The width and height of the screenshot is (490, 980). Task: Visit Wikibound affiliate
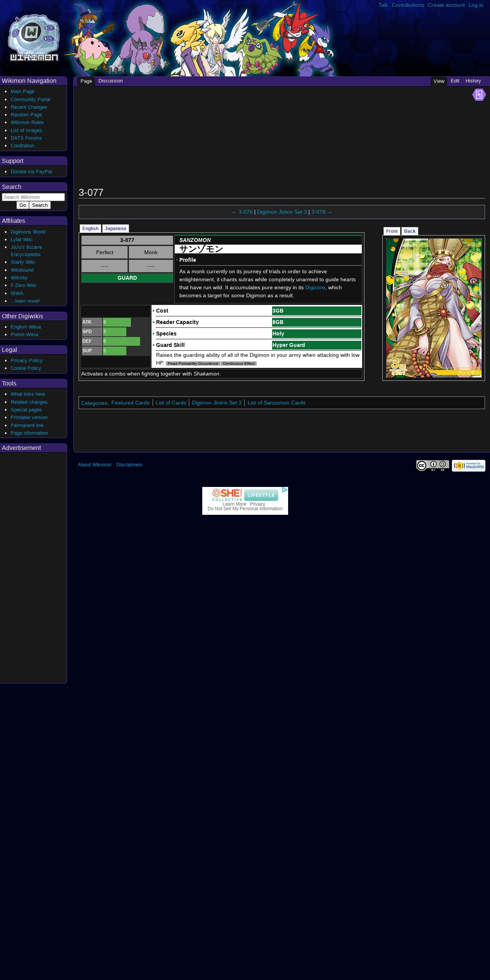pos(22,270)
